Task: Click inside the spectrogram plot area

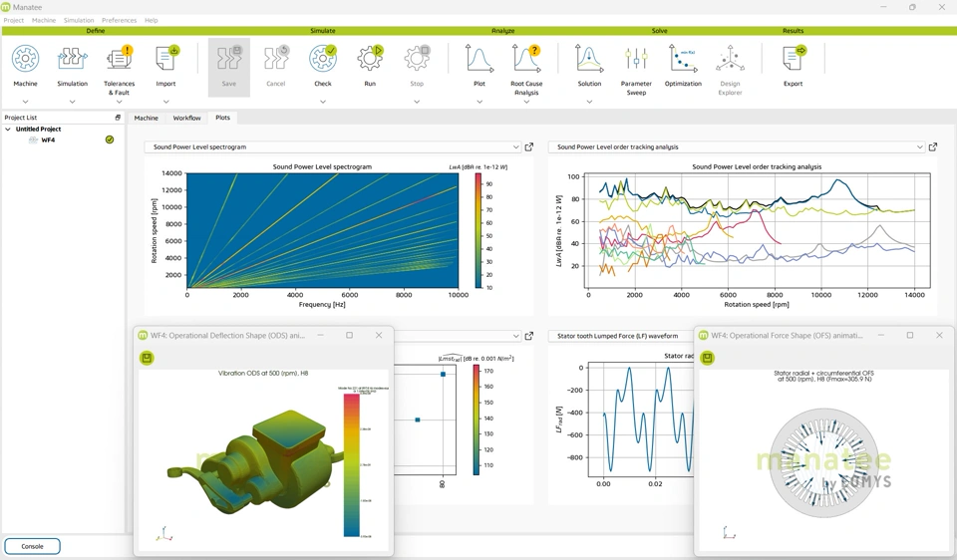Action: 322,230
